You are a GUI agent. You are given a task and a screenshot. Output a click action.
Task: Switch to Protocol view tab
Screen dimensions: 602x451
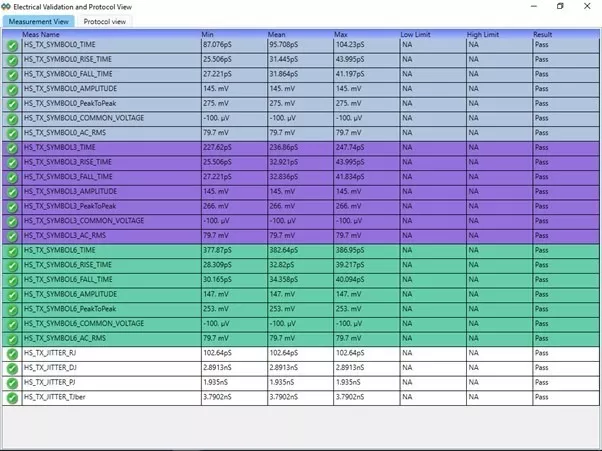(x=105, y=20)
